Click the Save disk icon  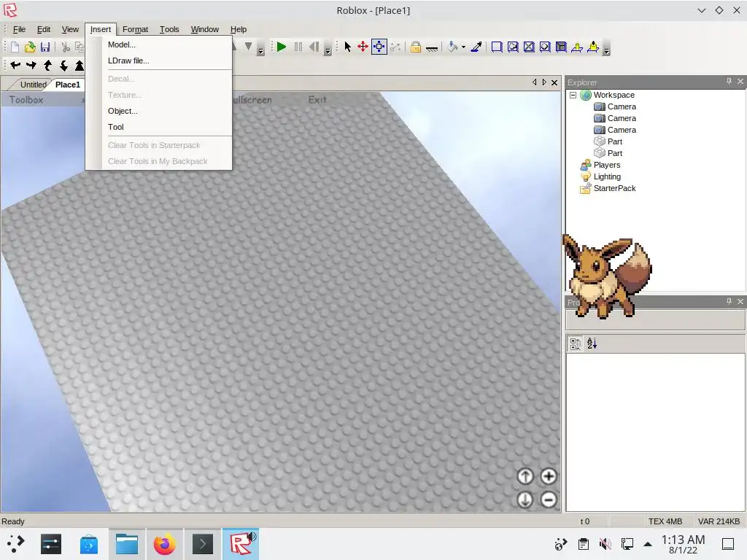(45, 47)
